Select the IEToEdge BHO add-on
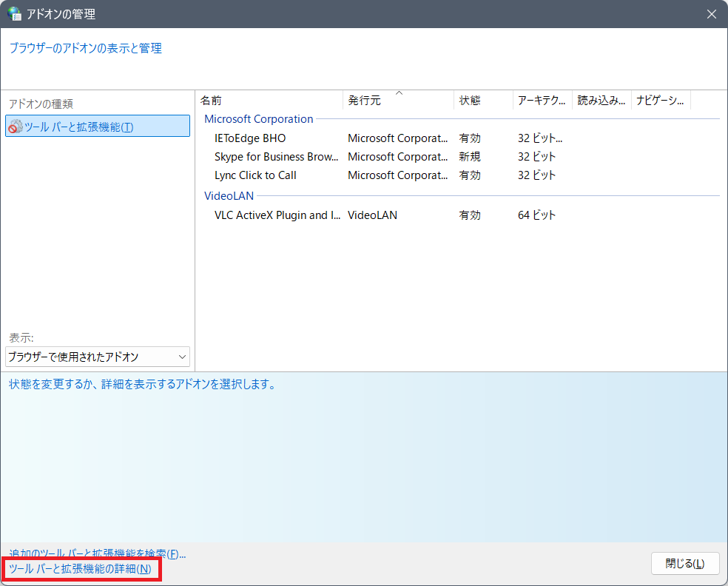Viewport: 728px width, 586px height. click(x=250, y=138)
